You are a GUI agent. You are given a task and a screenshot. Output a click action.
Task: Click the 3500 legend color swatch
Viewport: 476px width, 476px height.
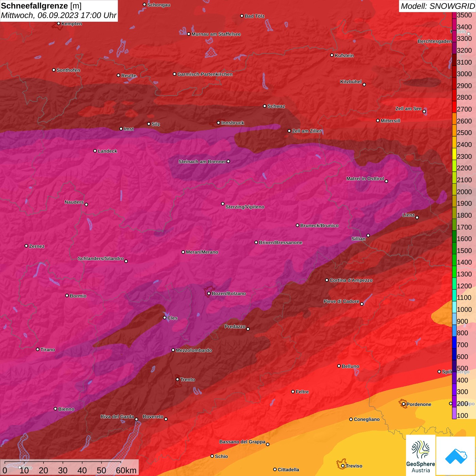click(x=454, y=15)
